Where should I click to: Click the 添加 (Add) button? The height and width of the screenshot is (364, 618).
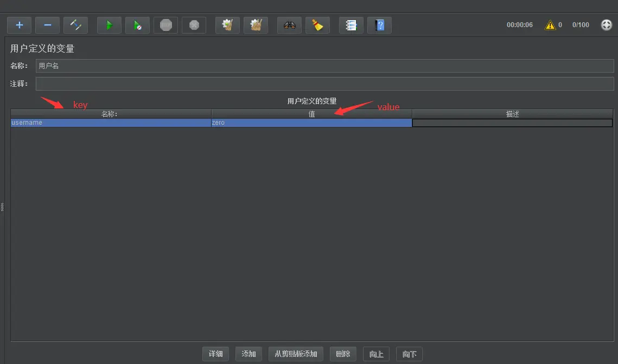(x=249, y=354)
